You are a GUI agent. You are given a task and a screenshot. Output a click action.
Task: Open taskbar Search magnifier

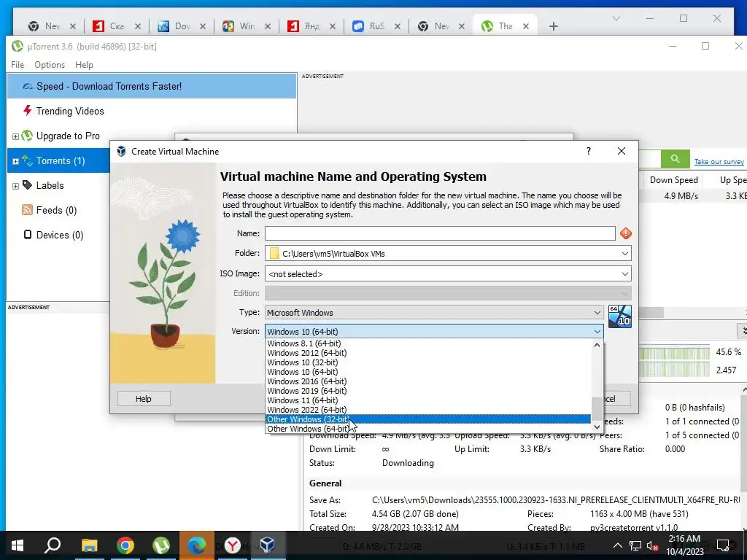pos(53,545)
